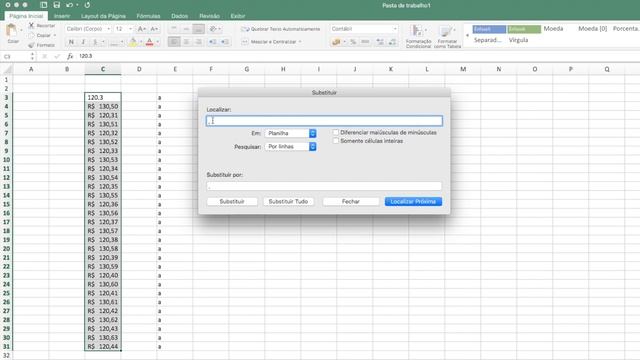Click the currency format icon
The width and height of the screenshot is (640, 360).
click(x=336, y=42)
